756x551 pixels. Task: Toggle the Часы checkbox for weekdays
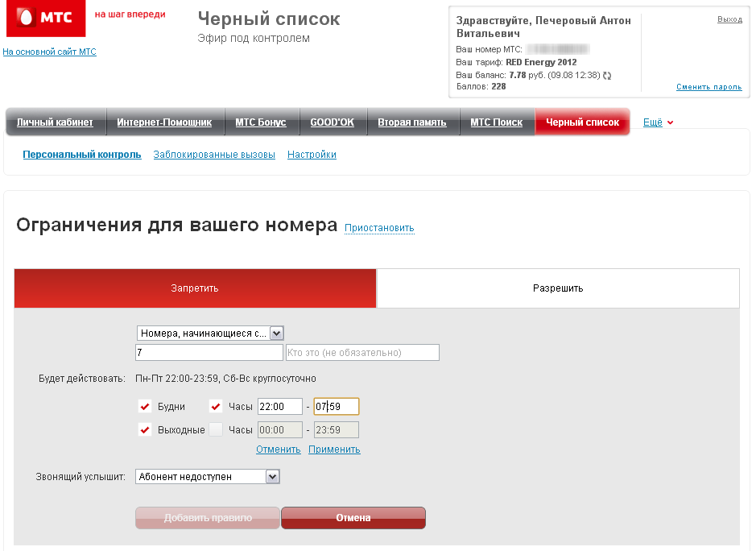pyautogui.click(x=216, y=406)
